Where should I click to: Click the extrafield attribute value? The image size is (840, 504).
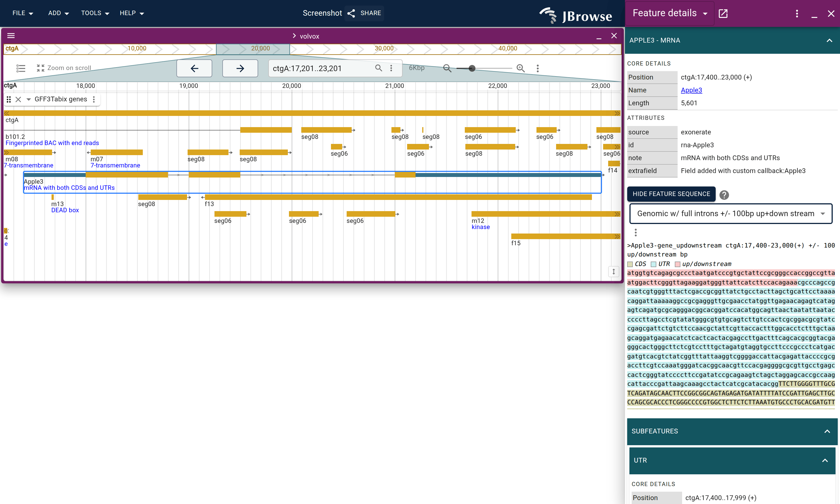pos(743,171)
